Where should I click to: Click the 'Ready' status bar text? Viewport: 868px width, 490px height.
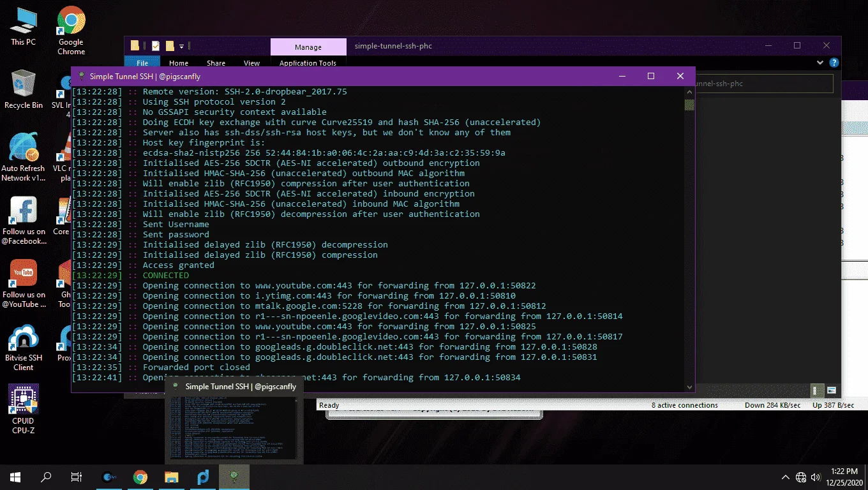(329, 405)
